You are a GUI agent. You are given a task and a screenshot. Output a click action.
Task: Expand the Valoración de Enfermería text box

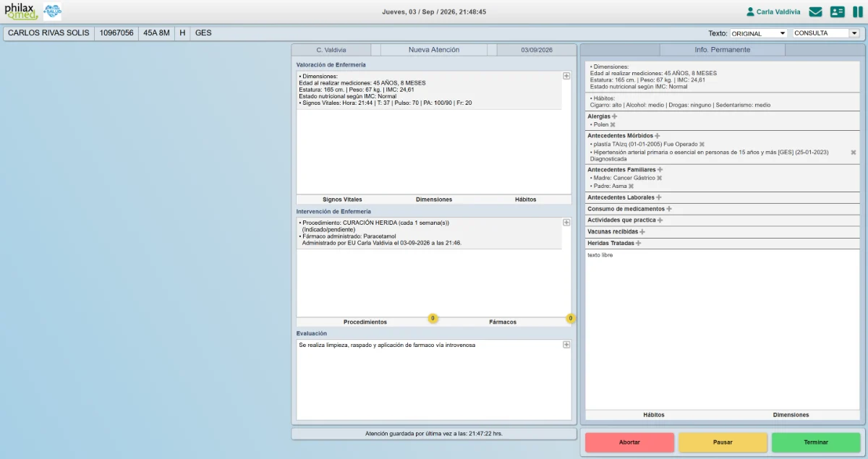coord(566,76)
